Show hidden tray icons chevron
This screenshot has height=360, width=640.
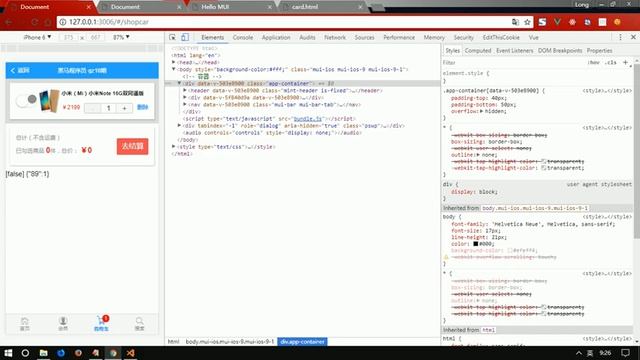(579, 353)
